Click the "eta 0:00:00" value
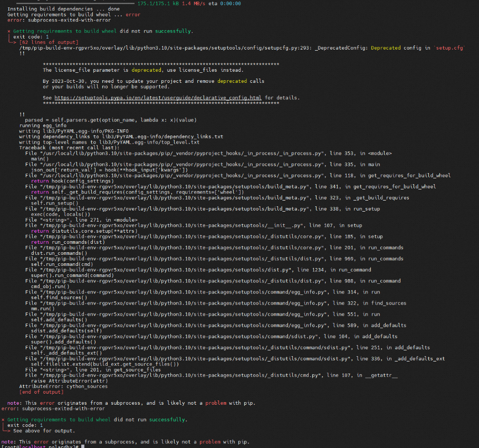 point(225,4)
